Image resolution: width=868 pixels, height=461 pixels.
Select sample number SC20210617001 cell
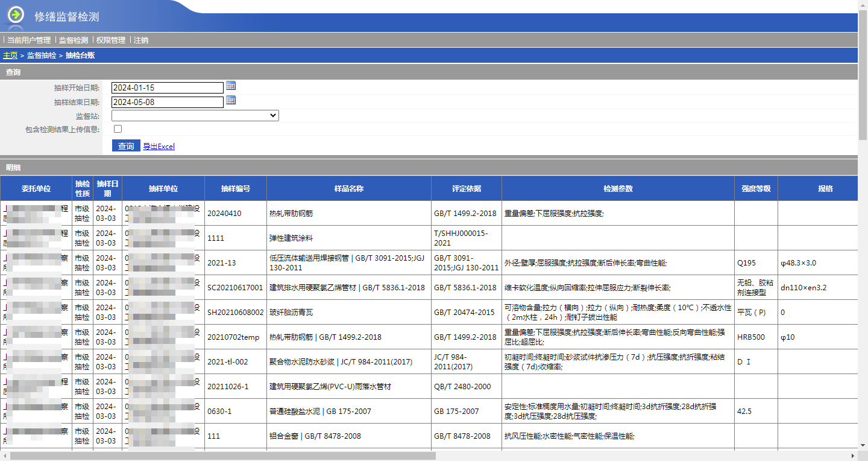pyautogui.click(x=236, y=287)
